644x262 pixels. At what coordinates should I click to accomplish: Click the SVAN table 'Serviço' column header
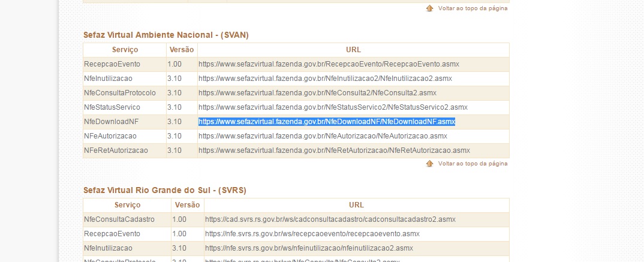coord(125,50)
